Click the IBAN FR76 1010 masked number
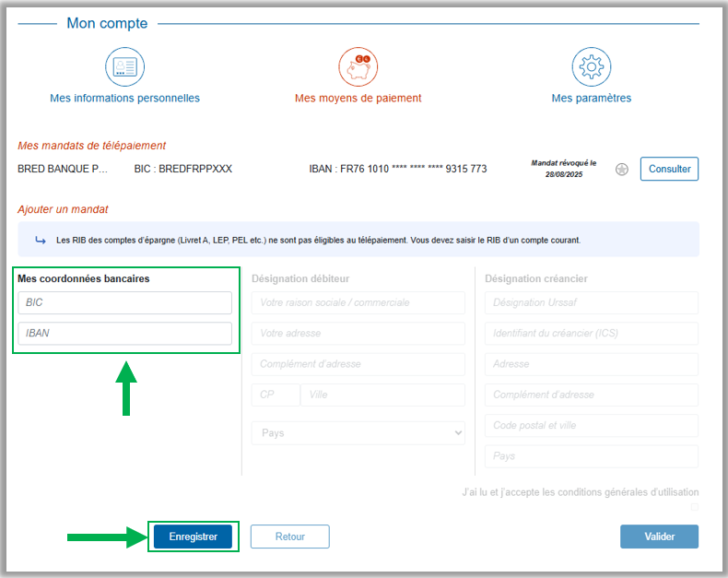 point(398,169)
